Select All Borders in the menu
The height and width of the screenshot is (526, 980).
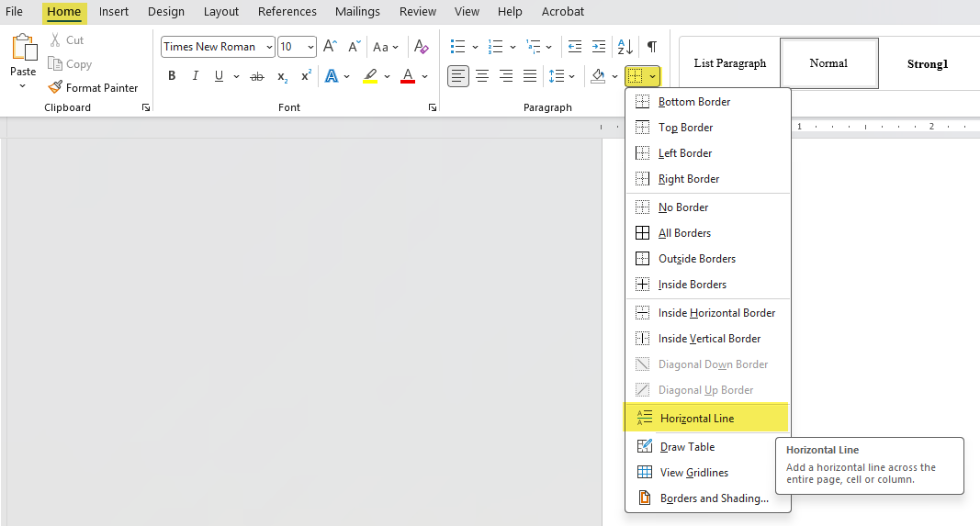(708, 232)
